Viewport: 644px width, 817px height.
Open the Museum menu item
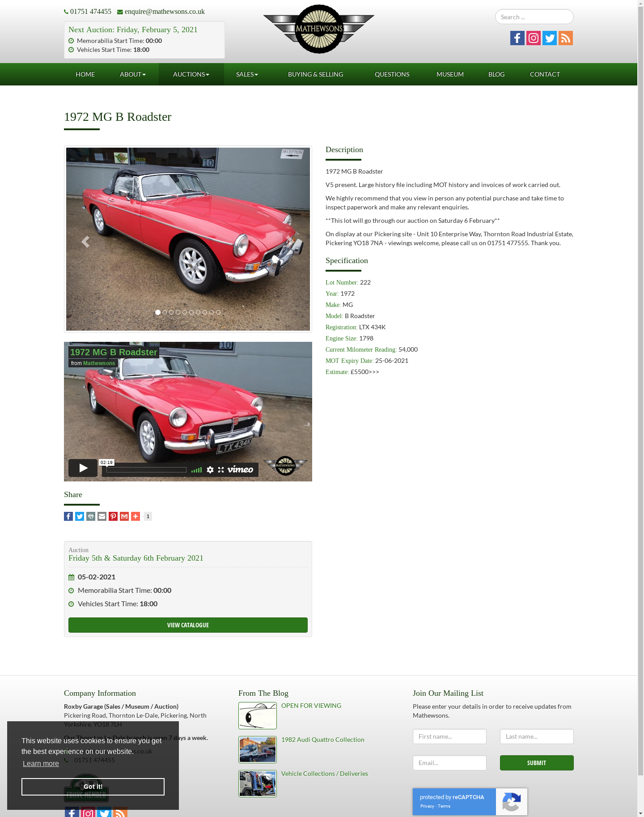[450, 74]
